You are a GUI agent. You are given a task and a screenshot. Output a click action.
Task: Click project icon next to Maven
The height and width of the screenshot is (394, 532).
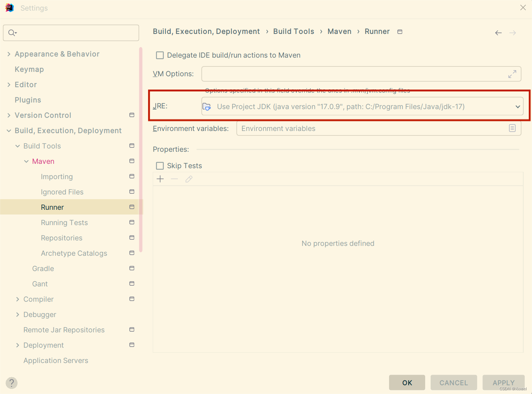click(x=132, y=161)
